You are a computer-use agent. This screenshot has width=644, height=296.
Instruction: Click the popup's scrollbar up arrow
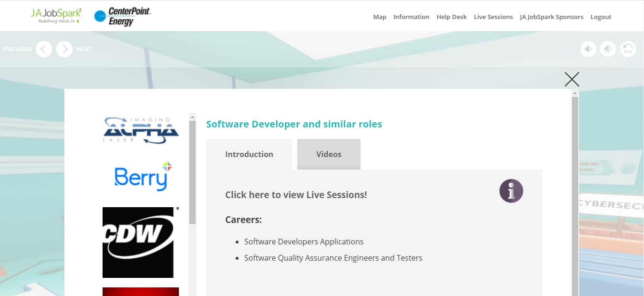coord(575,93)
